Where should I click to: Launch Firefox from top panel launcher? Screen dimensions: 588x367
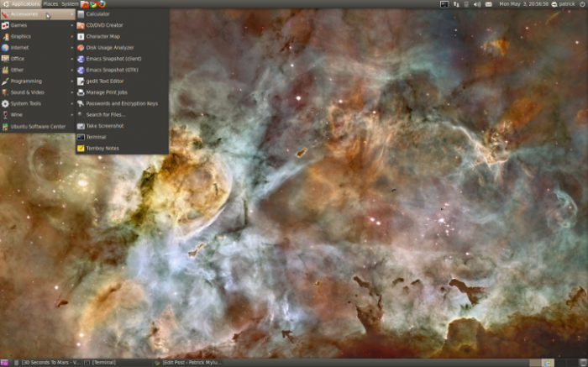coord(102,4)
